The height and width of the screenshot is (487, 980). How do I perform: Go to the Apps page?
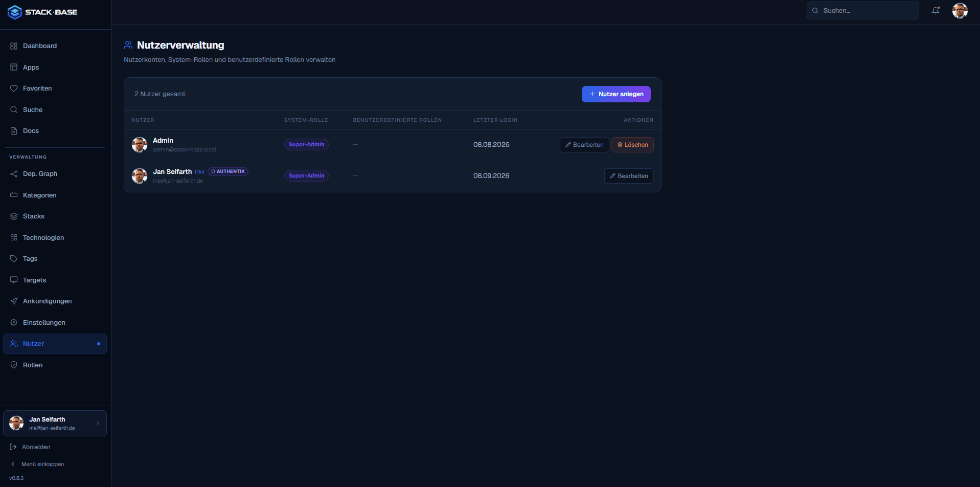pos(55,68)
